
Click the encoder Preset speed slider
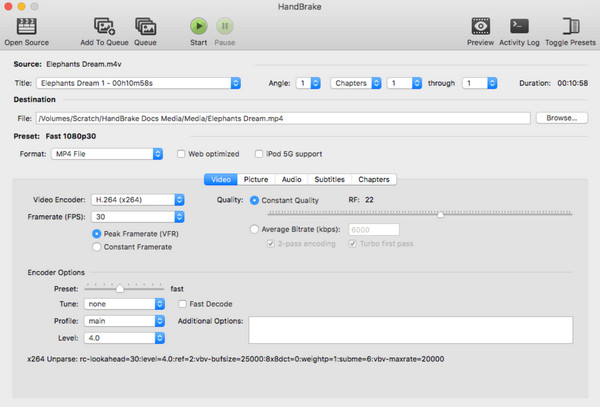tap(120, 288)
